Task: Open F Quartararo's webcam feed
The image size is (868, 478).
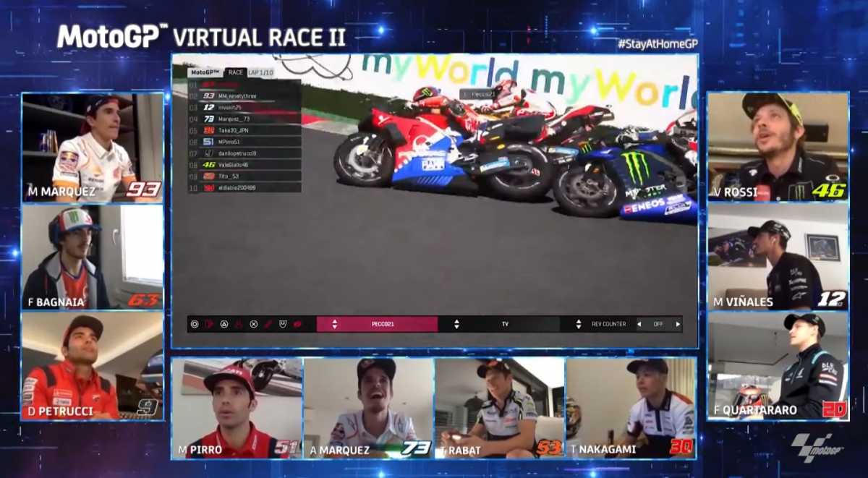Action: pos(778,366)
